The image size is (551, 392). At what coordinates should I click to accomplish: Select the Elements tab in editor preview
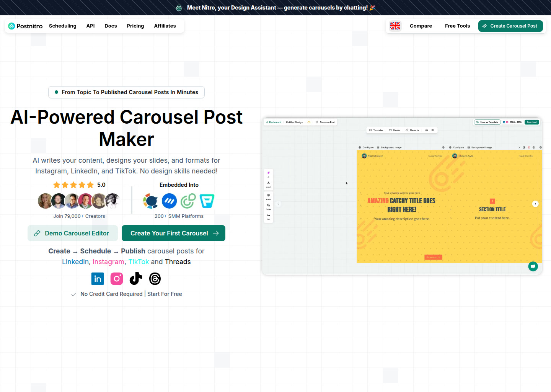(x=412, y=130)
